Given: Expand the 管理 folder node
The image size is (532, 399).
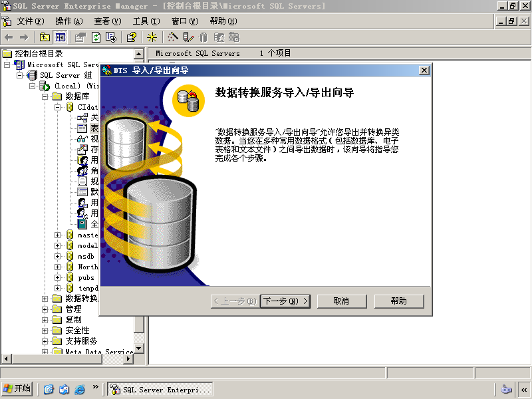Looking at the screenshot, I should tap(45, 309).
